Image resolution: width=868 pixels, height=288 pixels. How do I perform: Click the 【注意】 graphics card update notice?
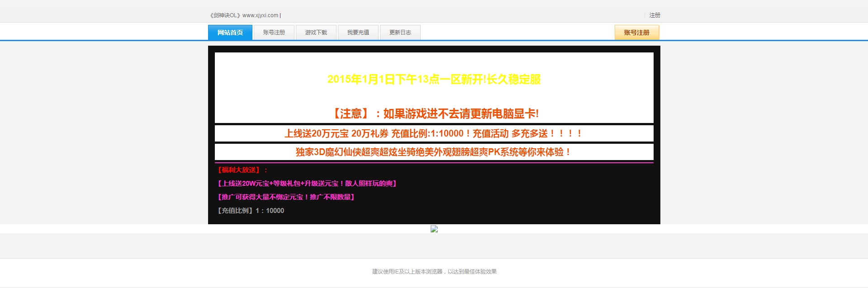[434, 113]
